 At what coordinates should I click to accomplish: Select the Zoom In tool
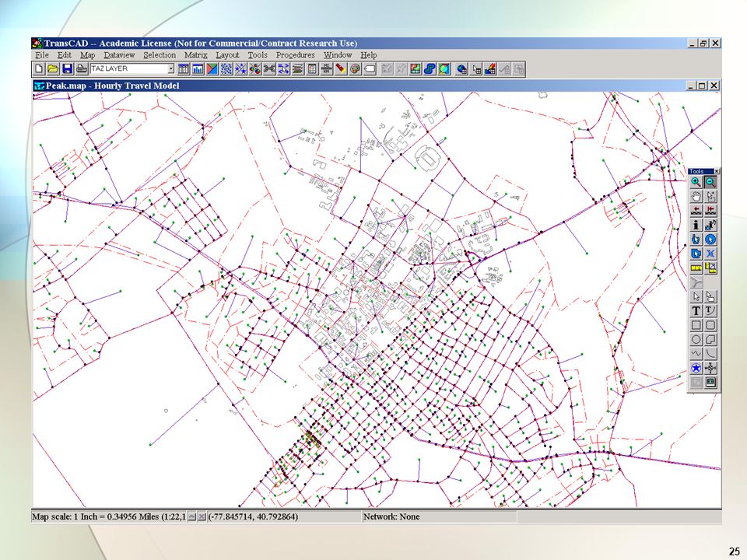696,182
